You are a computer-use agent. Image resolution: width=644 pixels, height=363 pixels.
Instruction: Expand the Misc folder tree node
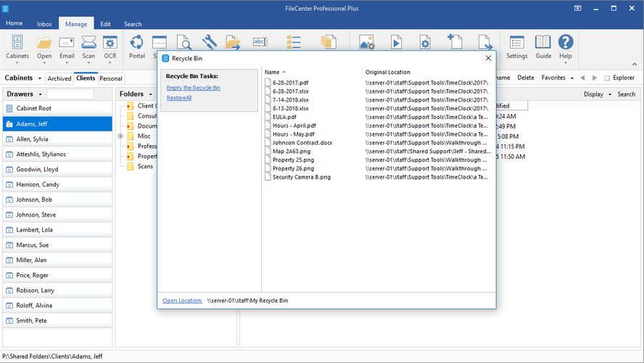[x=120, y=136]
